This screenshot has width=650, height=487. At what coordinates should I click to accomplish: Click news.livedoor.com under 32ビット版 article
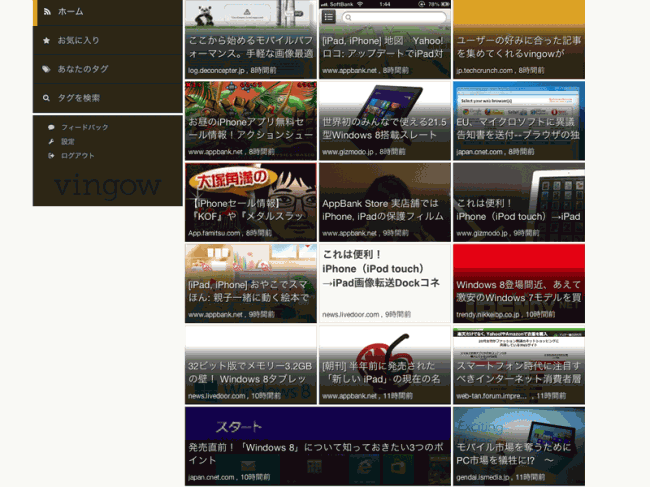pyautogui.click(x=216, y=396)
